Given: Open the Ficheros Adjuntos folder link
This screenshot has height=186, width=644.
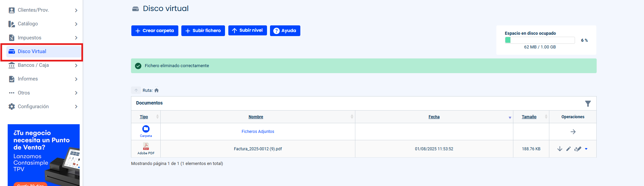Looking at the screenshot, I should 258,132.
